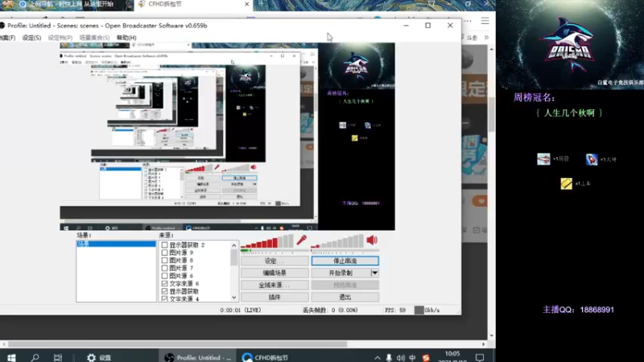644x362 pixels.
Task: Disable 显示器获取 source checkbox
Action: (x=164, y=291)
